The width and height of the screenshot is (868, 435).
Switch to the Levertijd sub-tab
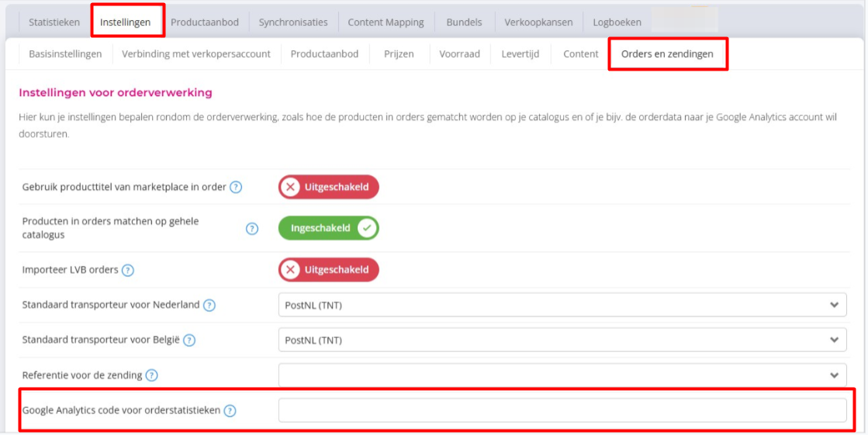[520, 54]
